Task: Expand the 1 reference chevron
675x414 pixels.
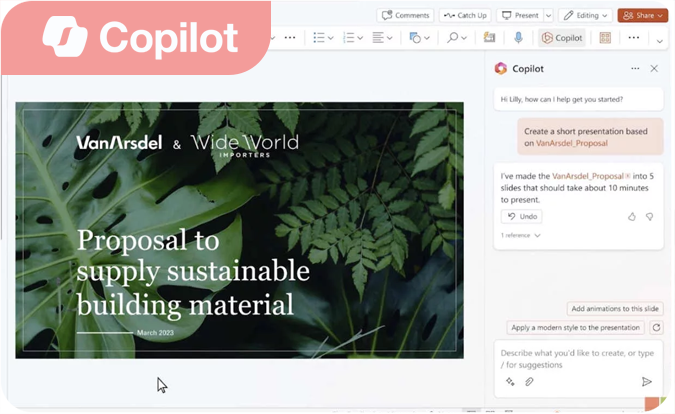Action: (537, 236)
